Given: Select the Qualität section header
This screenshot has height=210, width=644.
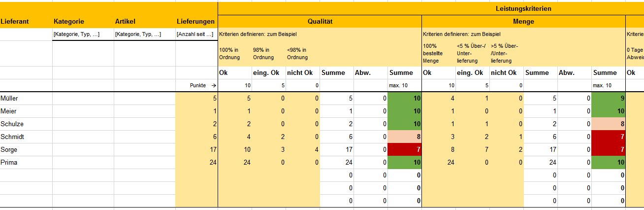Looking at the screenshot, I should [320, 21].
